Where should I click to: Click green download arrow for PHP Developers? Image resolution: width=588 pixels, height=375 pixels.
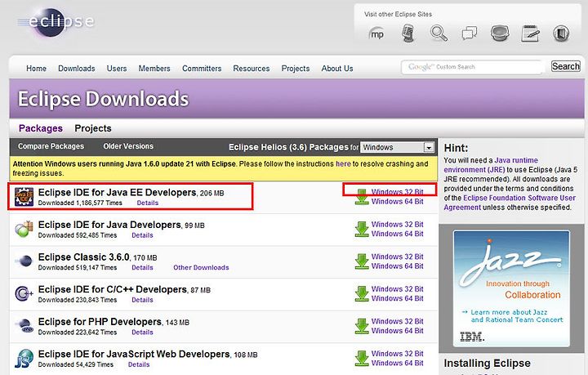[362, 326]
